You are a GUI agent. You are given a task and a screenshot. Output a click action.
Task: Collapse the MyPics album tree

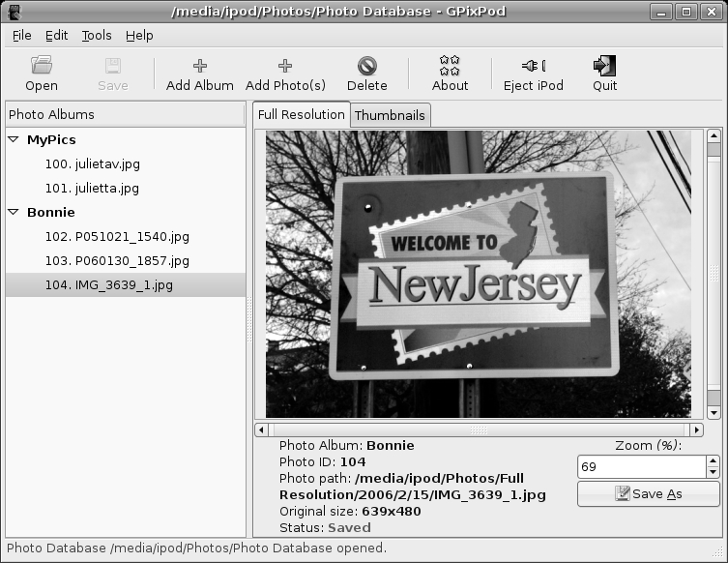(x=14, y=139)
